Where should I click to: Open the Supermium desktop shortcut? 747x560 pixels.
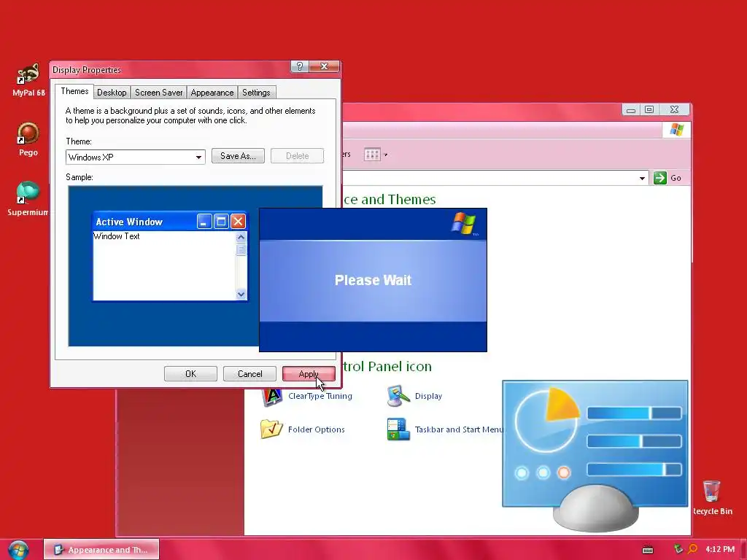coord(28,198)
